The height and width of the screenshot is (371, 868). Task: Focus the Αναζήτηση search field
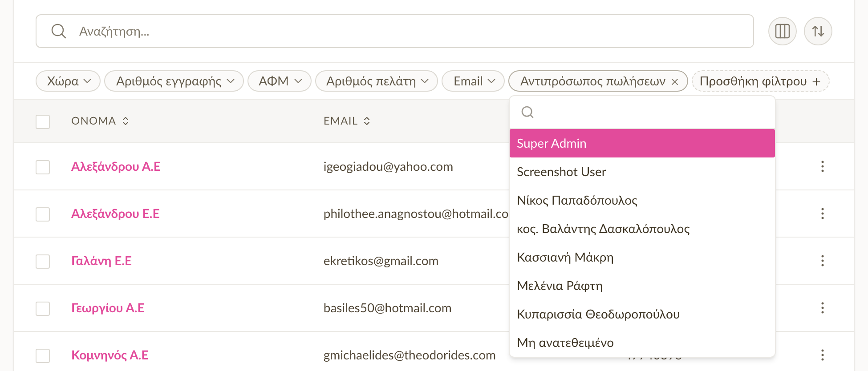coord(394,31)
